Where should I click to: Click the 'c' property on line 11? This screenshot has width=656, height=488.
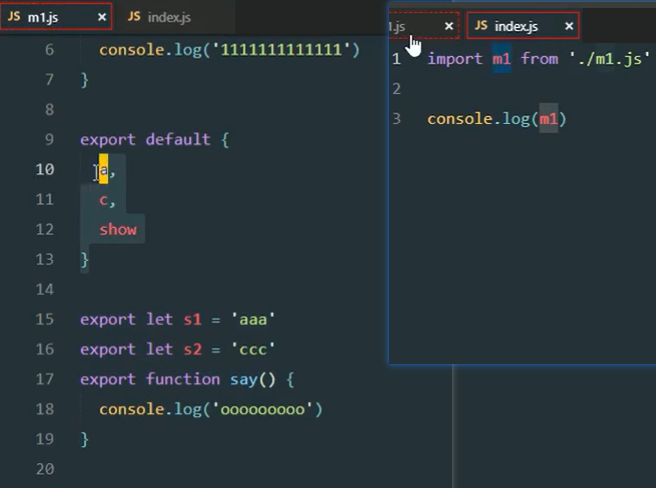tap(103, 200)
